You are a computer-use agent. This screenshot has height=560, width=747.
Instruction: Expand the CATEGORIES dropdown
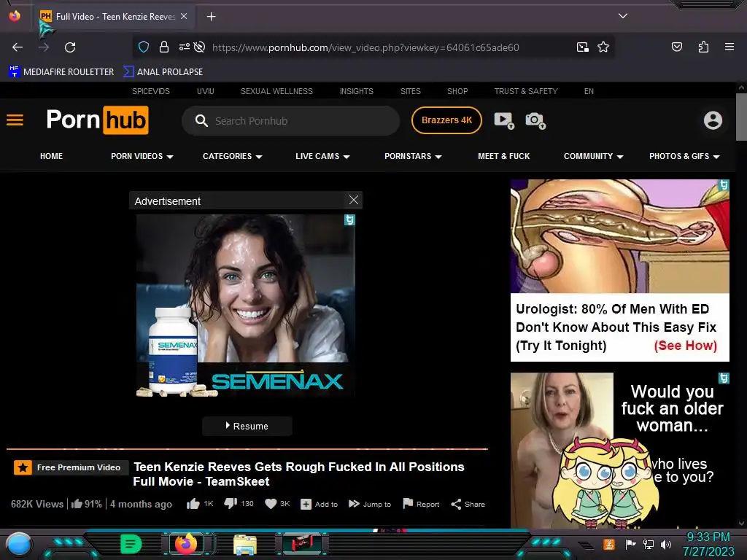coord(233,156)
